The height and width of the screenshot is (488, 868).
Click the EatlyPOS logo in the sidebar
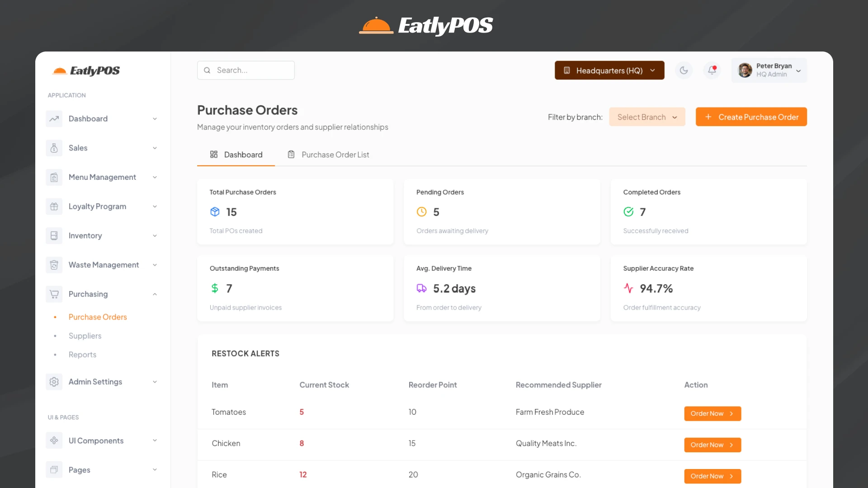click(86, 70)
